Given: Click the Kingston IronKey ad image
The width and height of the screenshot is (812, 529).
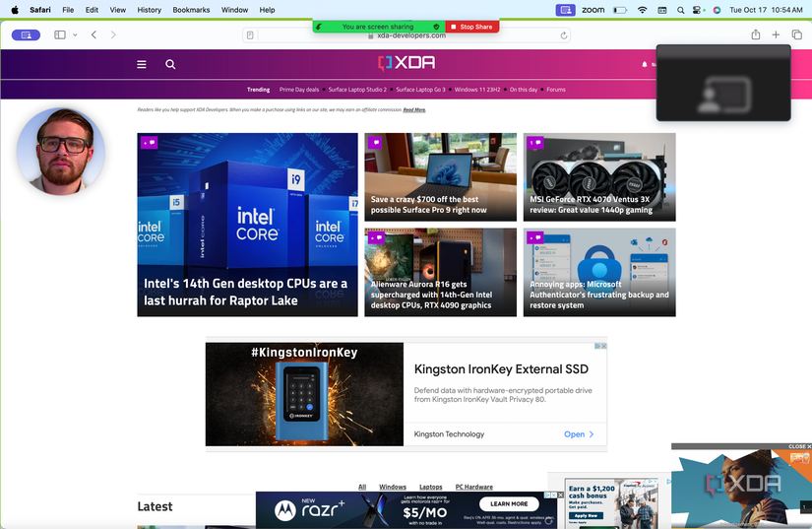Looking at the screenshot, I should point(304,394).
